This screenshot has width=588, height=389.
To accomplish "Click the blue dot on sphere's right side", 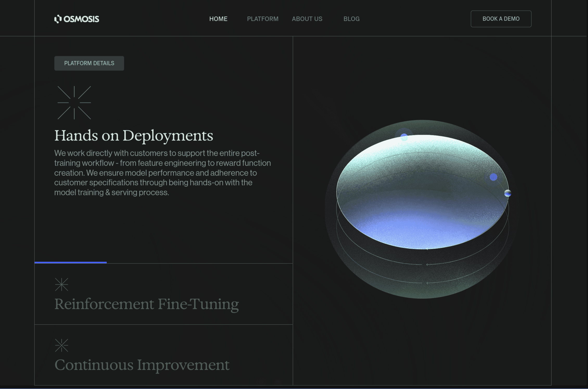I will pos(493,177).
